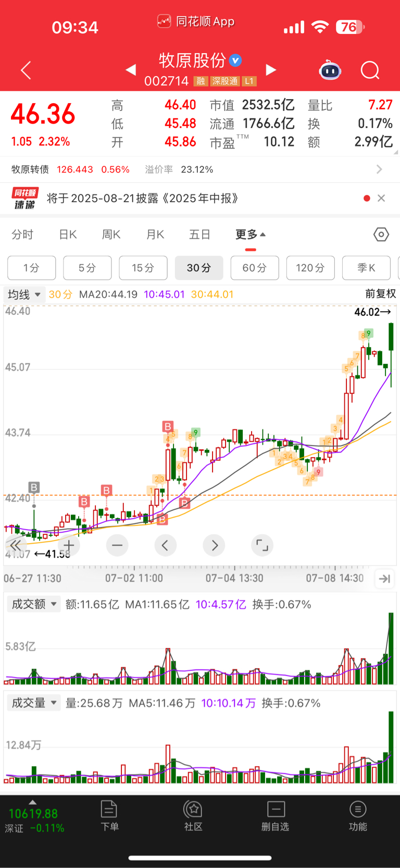Screen dimensions: 400x868
Task: Tap the 市盈TTM 10.12 value
Action: (279, 142)
